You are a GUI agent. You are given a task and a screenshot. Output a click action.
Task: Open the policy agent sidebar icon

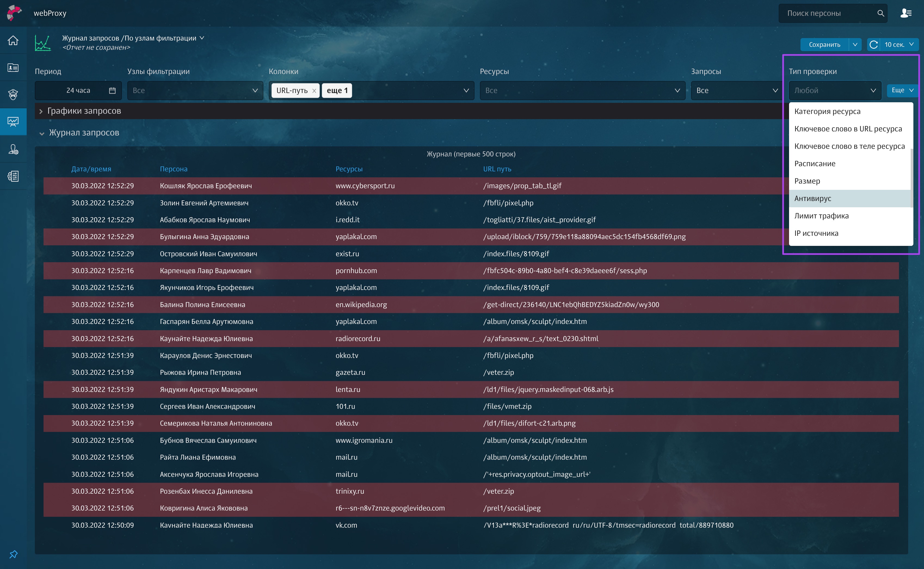[x=13, y=94]
